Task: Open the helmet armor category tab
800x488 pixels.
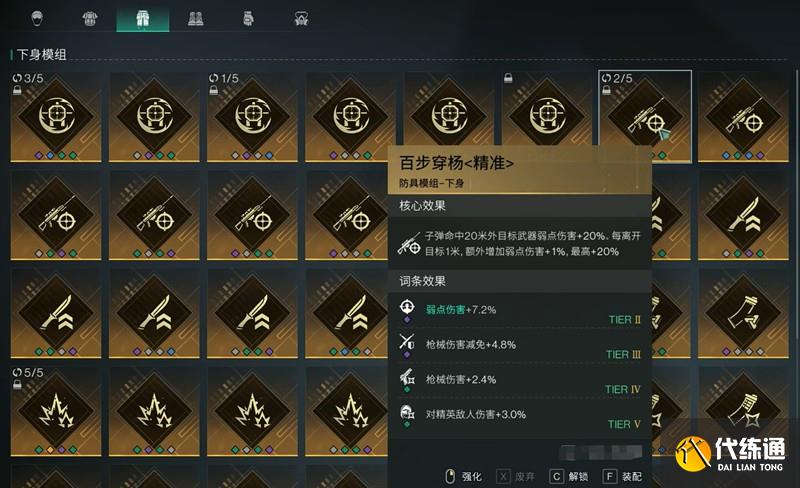Action: click(37, 19)
